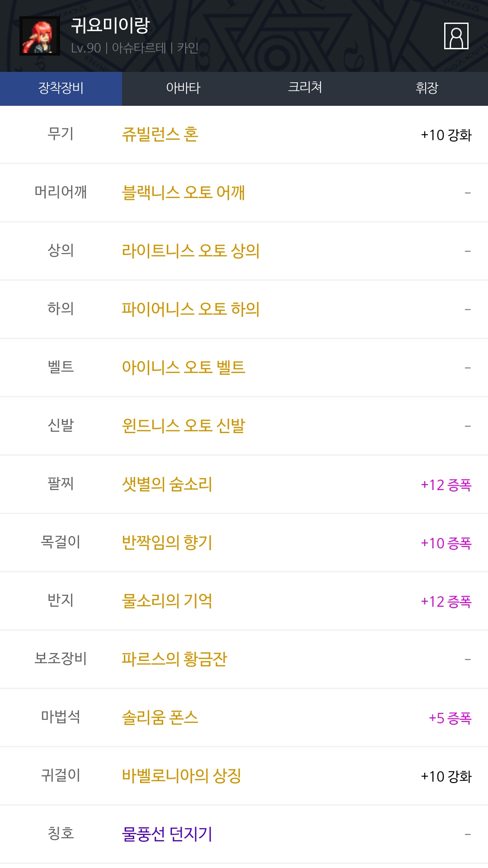
Task: Open weapon item 쥬빌런스 혼
Action: 160,135
